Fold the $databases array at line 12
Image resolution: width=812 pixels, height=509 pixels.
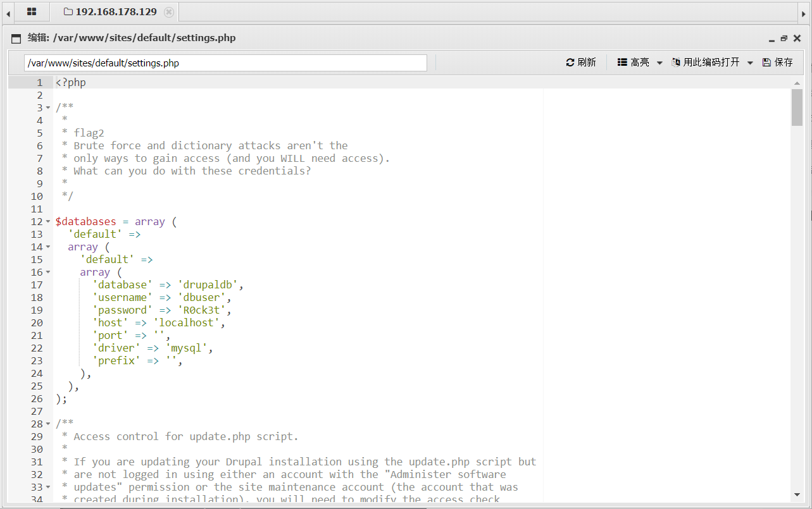tap(48, 222)
